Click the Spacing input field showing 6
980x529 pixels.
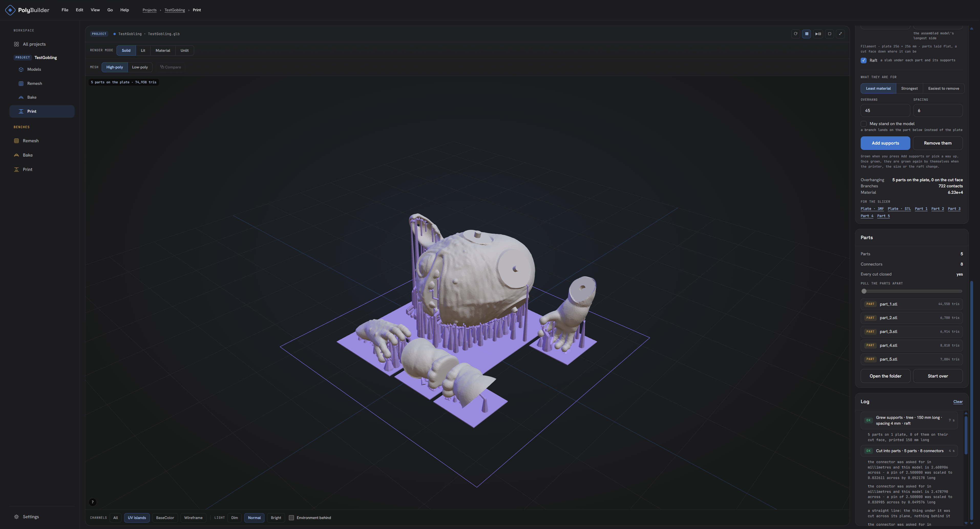[938, 110]
